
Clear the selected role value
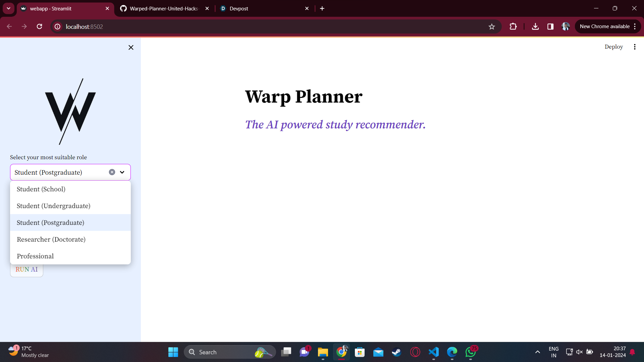(x=112, y=172)
